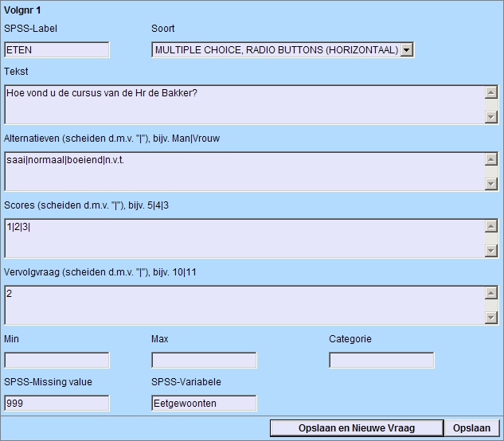Screen dimensions: 504x441
Task: Select the SPSS-Missing value field
Action: click(57, 404)
